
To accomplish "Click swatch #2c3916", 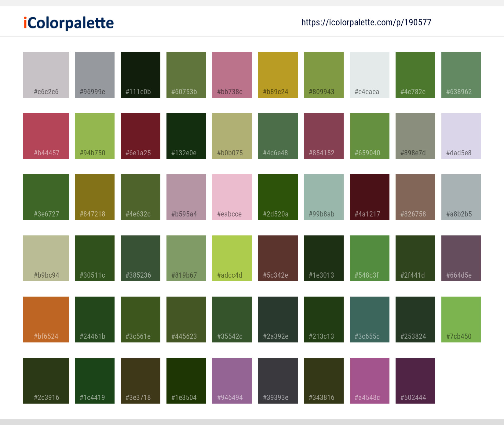I will point(46,381).
